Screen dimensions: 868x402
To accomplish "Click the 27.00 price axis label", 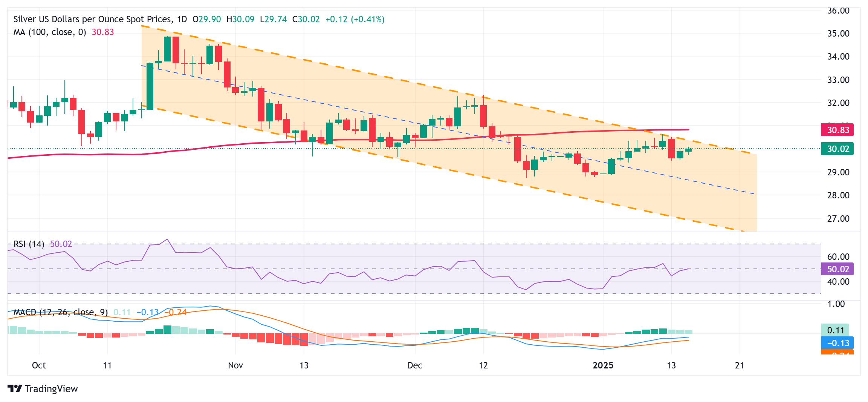I will tap(838, 219).
